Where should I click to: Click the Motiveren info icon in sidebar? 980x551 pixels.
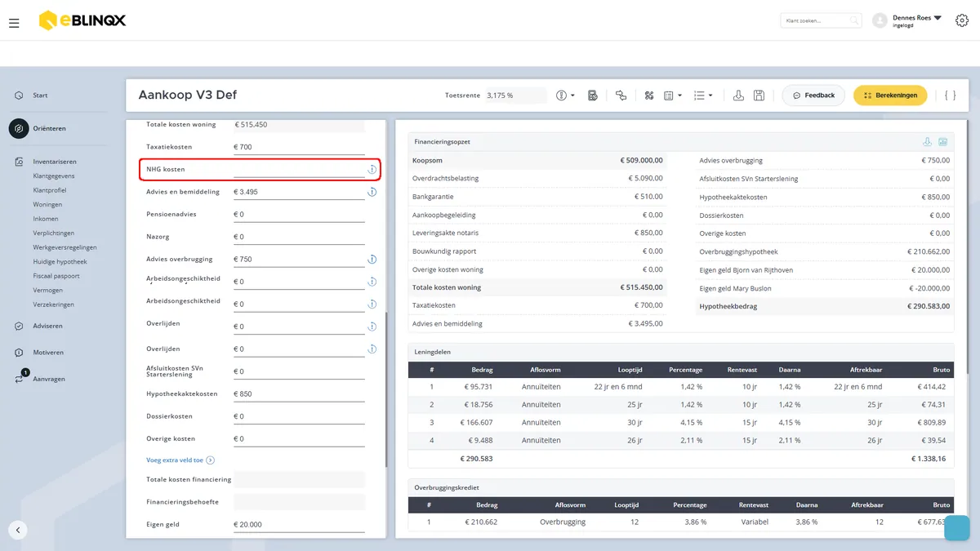(x=19, y=353)
